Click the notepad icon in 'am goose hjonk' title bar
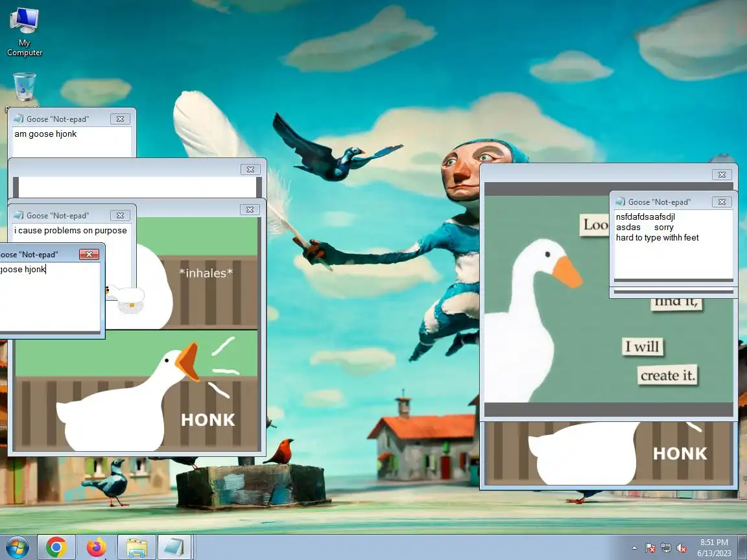747x560 pixels. coord(19,119)
